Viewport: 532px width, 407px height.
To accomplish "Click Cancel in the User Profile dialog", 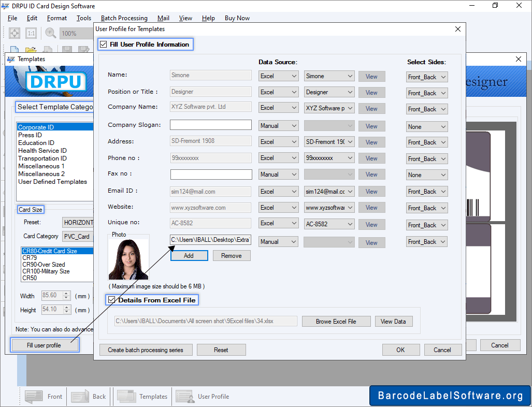I will (x=442, y=350).
